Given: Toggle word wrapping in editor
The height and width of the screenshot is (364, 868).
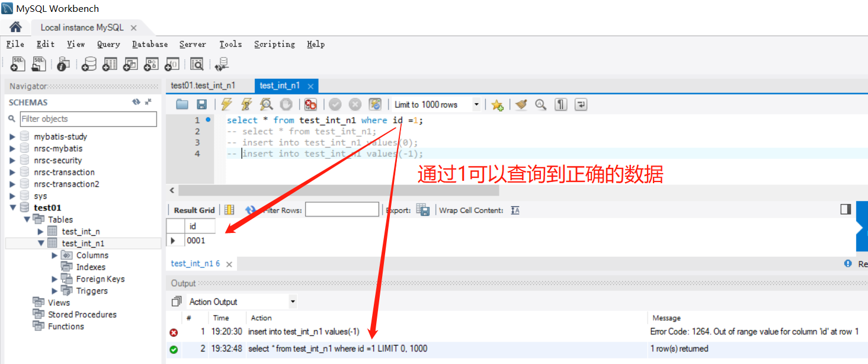Looking at the screenshot, I should click(x=581, y=104).
